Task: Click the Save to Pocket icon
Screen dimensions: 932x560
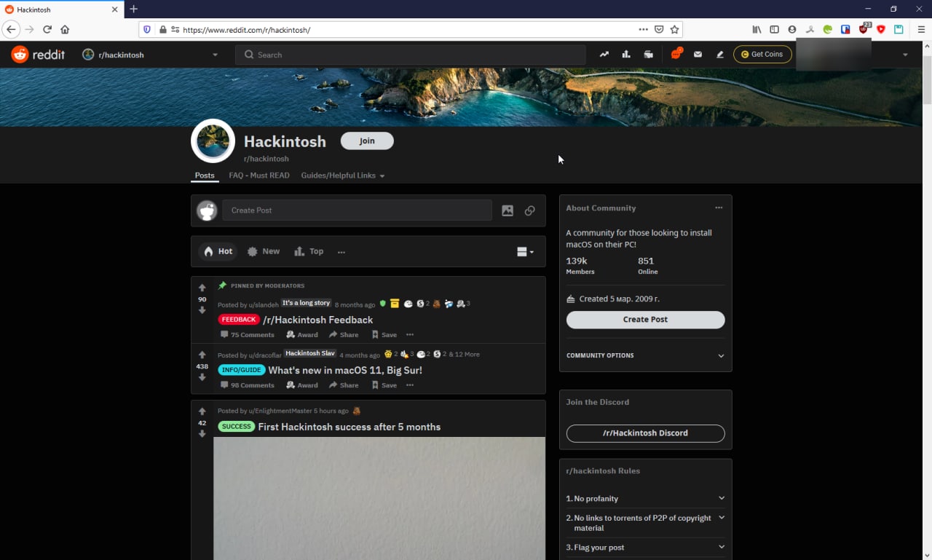Action: 659,30
